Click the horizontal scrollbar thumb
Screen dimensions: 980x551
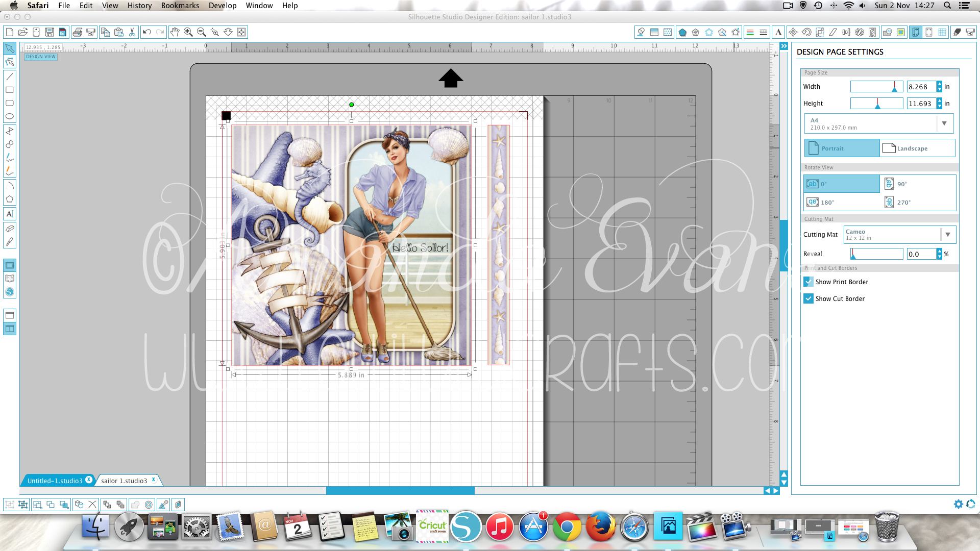coord(400,490)
